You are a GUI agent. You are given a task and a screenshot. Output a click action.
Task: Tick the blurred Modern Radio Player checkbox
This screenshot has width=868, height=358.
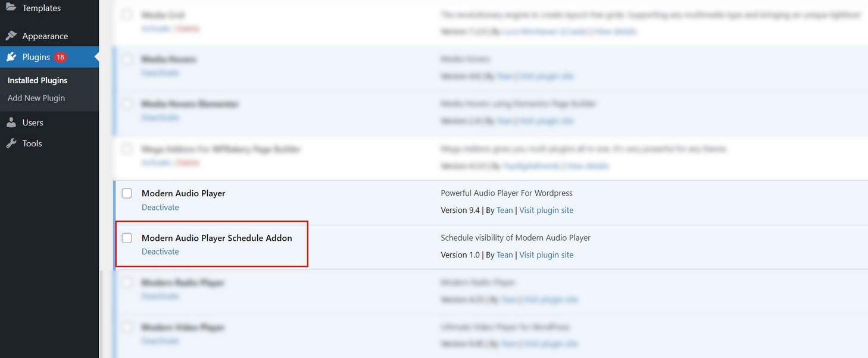[x=127, y=282]
